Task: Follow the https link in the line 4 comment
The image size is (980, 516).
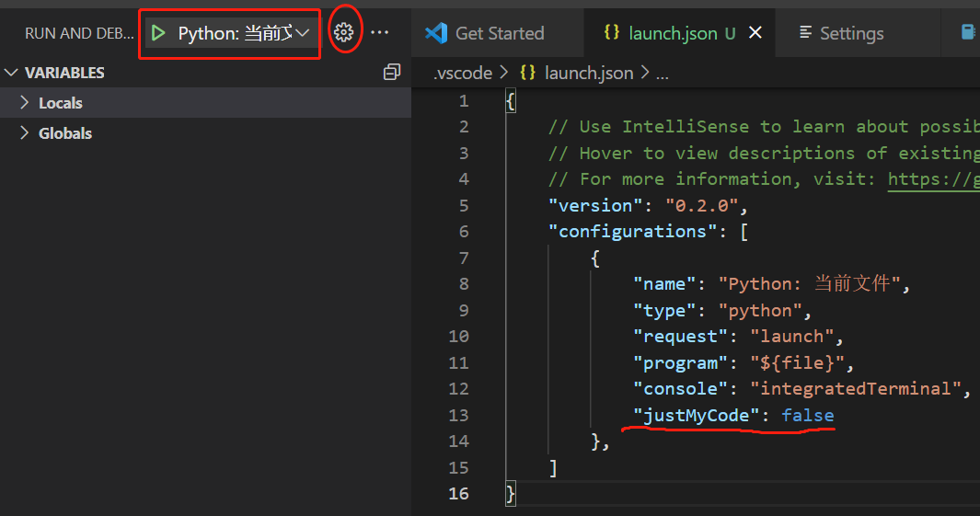Action: [932, 179]
